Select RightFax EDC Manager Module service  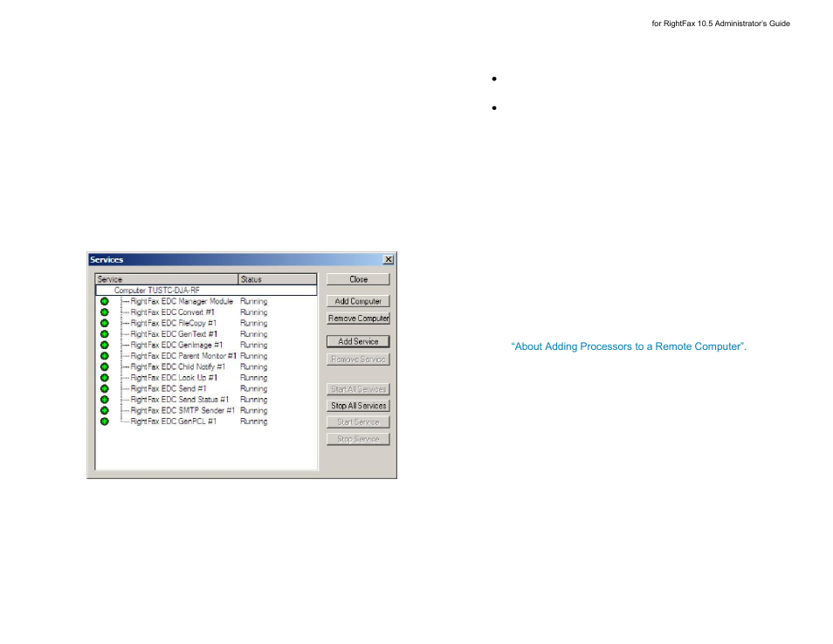coord(182,302)
